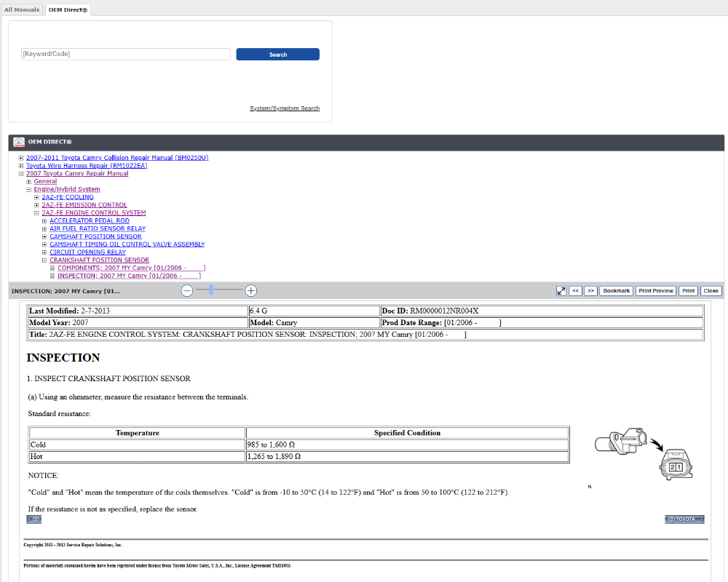Click the Doc ID RM0000012NR004X cell

542,311
